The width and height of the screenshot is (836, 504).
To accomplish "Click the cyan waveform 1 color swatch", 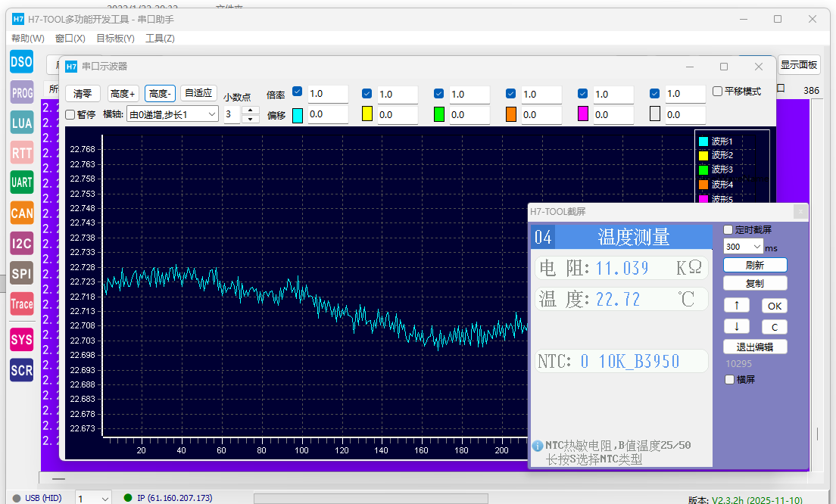I will coord(298,115).
